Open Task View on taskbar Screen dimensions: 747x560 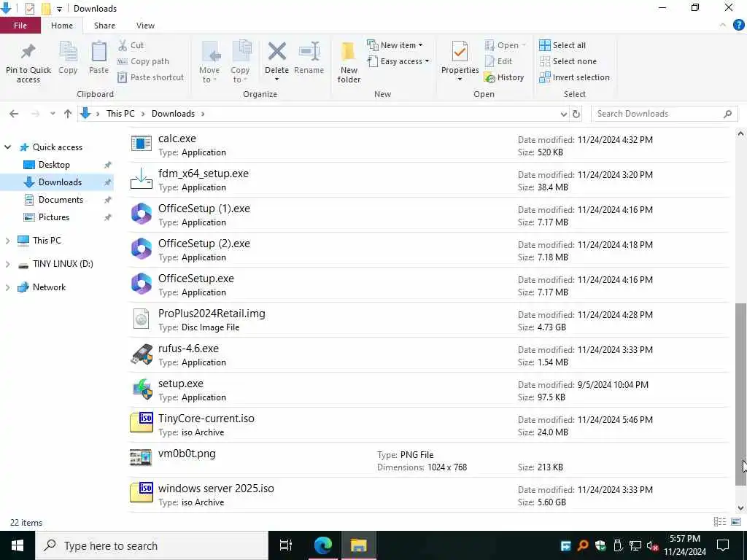tap(286, 545)
